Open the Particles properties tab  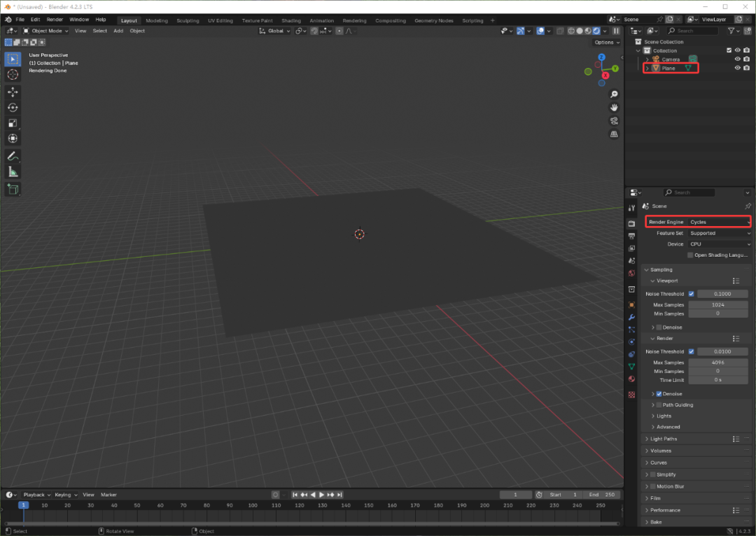[x=631, y=330]
